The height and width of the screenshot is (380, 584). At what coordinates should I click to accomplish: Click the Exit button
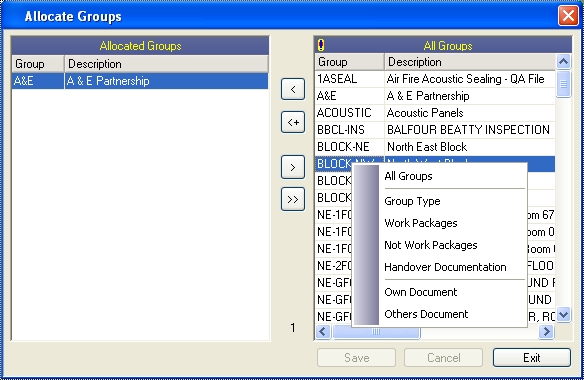tap(531, 358)
